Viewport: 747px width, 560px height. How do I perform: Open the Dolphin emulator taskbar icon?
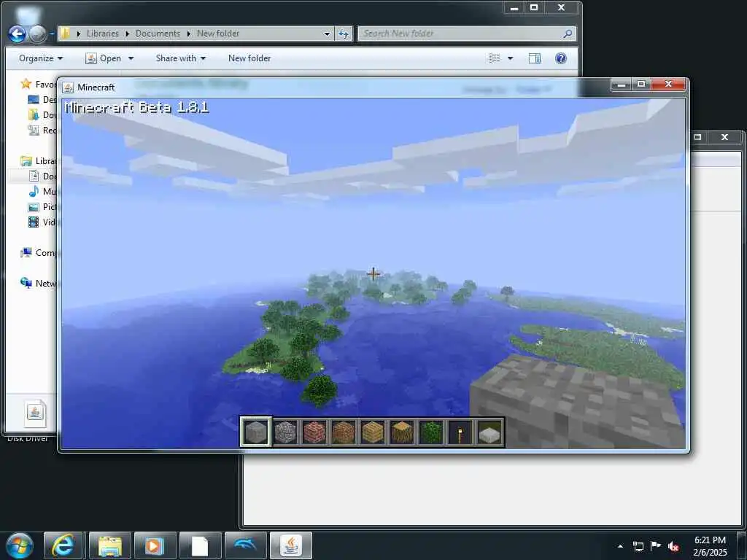point(246,545)
